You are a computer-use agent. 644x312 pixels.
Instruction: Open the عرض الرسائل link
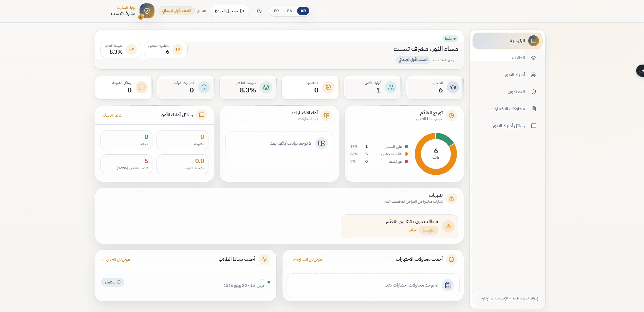click(112, 116)
